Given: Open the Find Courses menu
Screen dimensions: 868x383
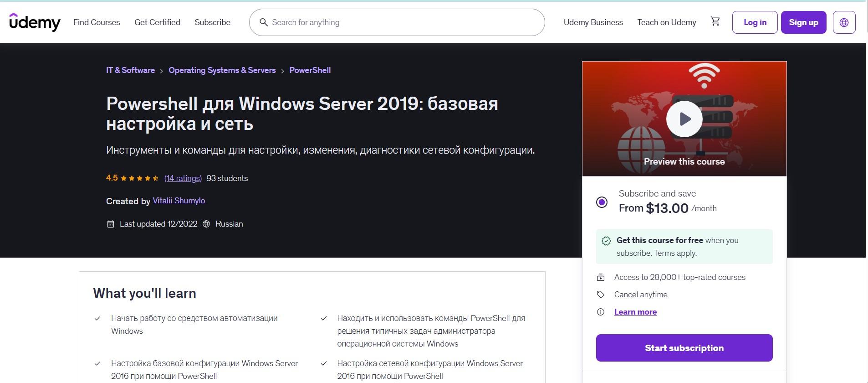Looking at the screenshot, I should coord(97,22).
